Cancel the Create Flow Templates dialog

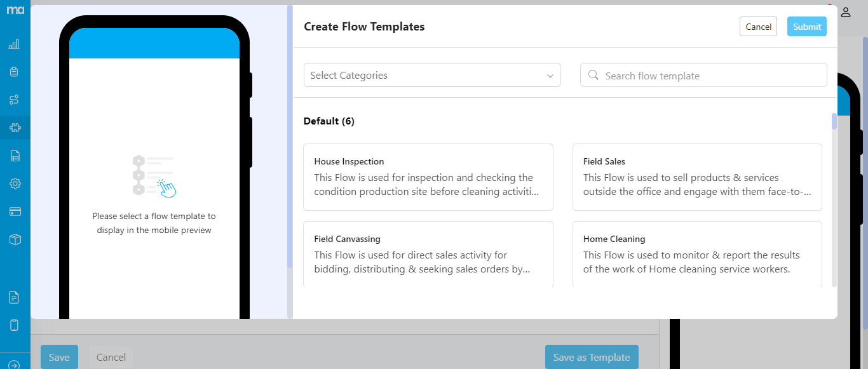tap(758, 26)
